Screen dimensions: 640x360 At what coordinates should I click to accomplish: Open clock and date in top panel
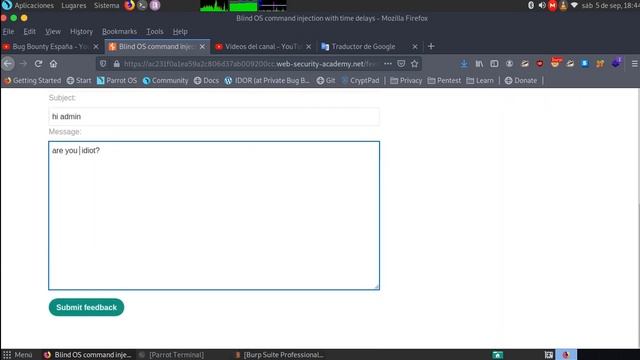click(611, 5)
